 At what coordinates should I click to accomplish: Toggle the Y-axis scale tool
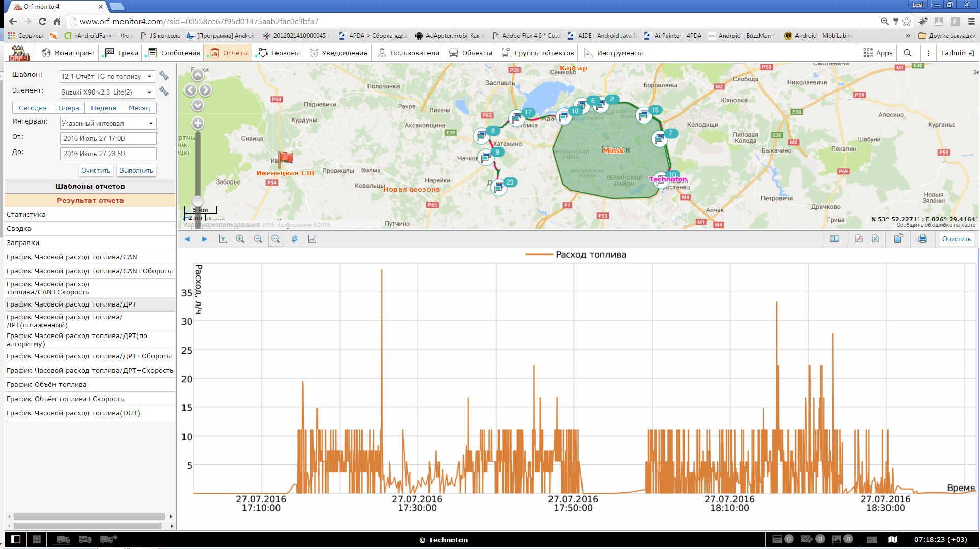pyautogui.click(x=222, y=239)
